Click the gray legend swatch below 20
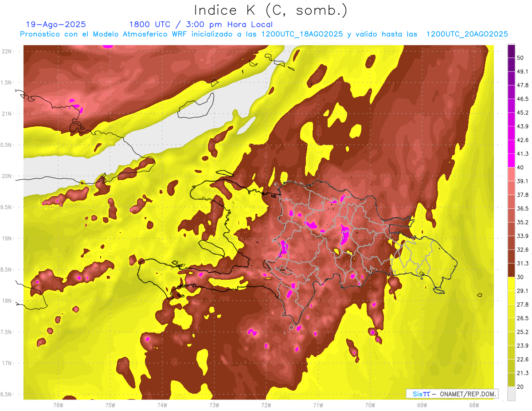 click(x=511, y=394)
